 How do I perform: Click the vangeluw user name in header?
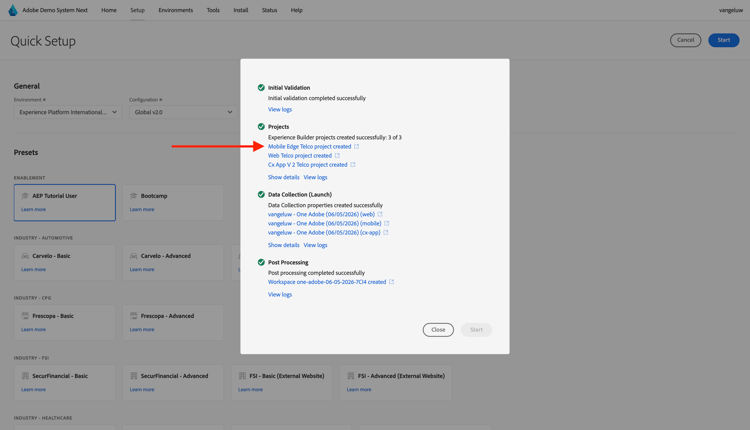tap(731, 10)
